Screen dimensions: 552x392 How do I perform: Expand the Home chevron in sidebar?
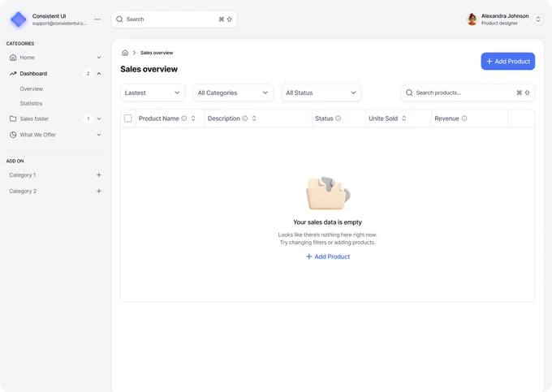click(x=99, y=58)
